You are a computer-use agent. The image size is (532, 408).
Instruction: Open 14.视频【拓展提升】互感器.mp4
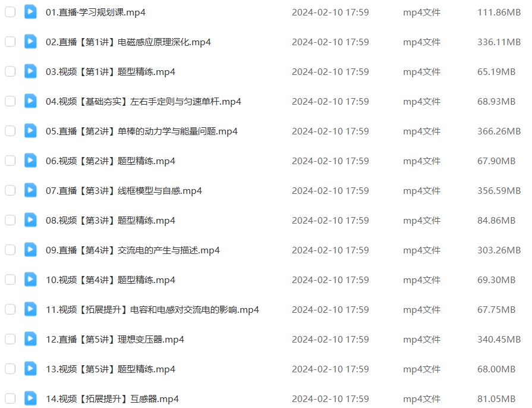pyautogui.click(x=112, y=399)
